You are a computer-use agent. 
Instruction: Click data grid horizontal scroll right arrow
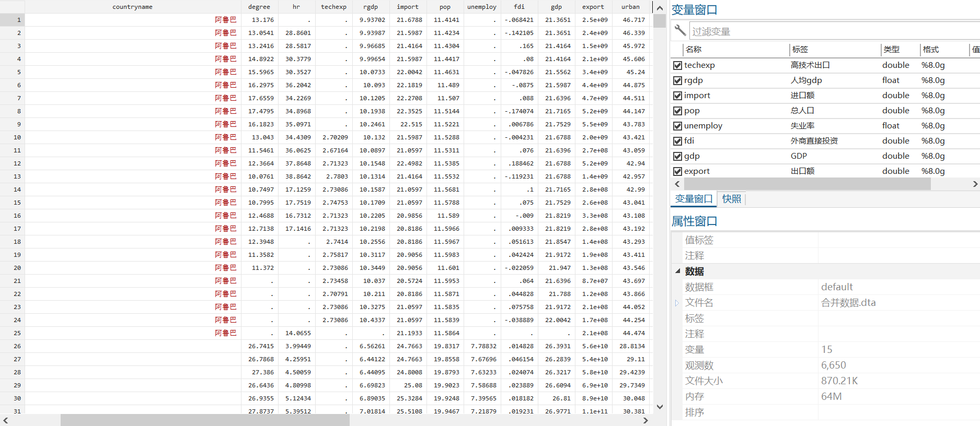point(645,420)
